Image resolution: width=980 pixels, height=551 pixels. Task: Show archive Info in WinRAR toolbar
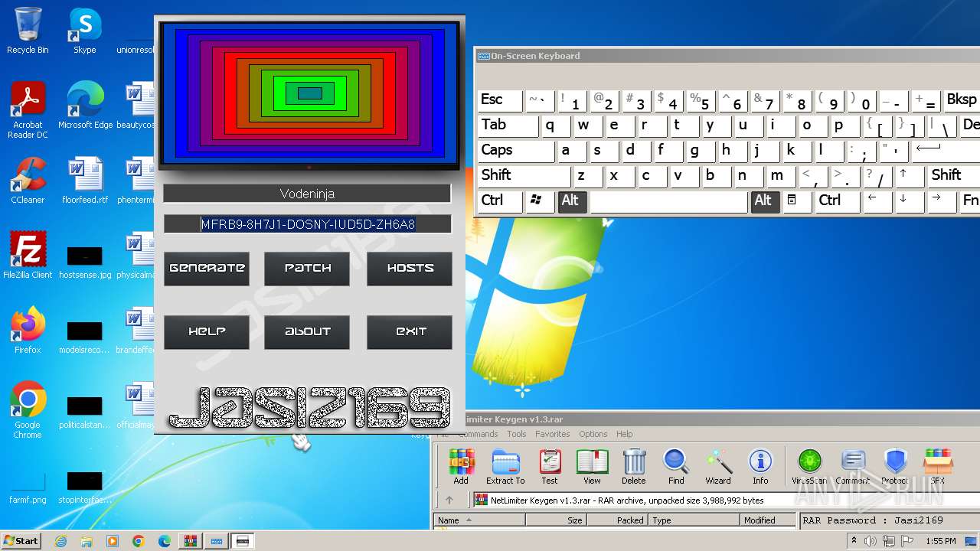click(760, 467)
